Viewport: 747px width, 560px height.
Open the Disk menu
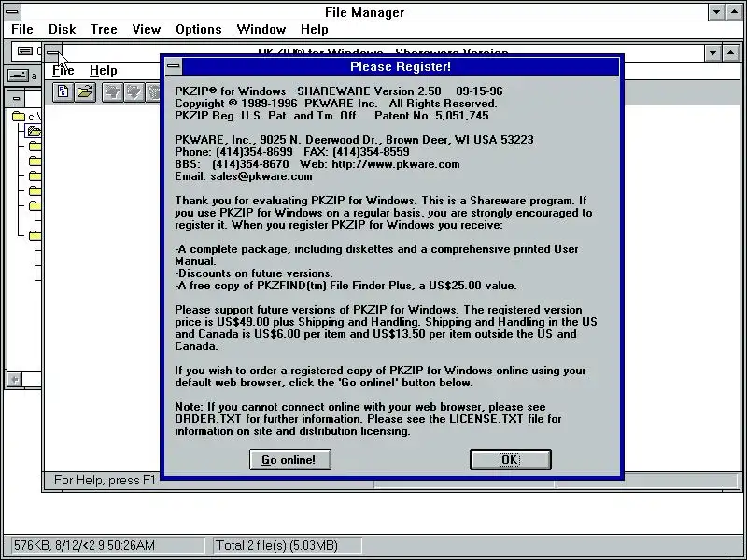pyautogui.click(x=62, y=30)
